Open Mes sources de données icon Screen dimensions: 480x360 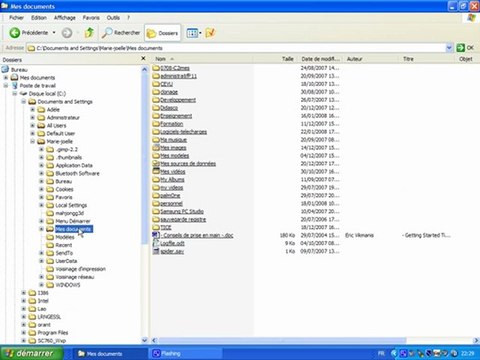coord(156,163)
